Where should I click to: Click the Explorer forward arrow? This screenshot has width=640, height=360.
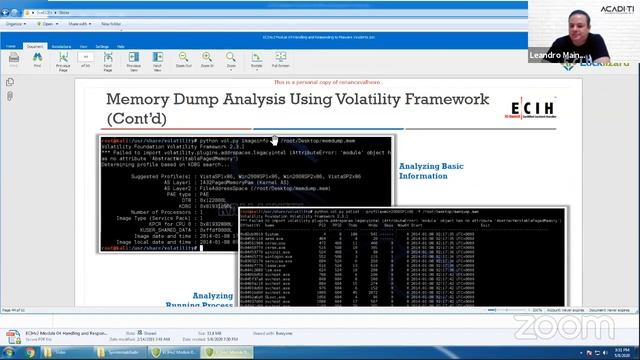click(14, 13)
